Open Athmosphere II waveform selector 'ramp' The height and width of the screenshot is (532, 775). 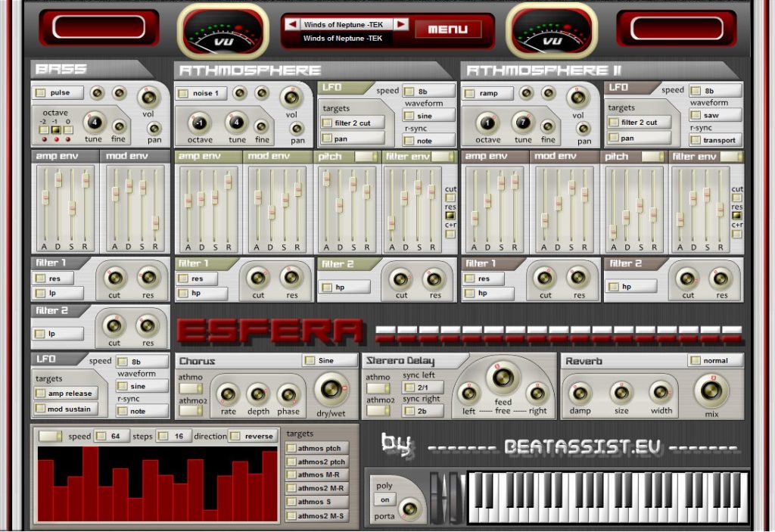tap(487, 93)
